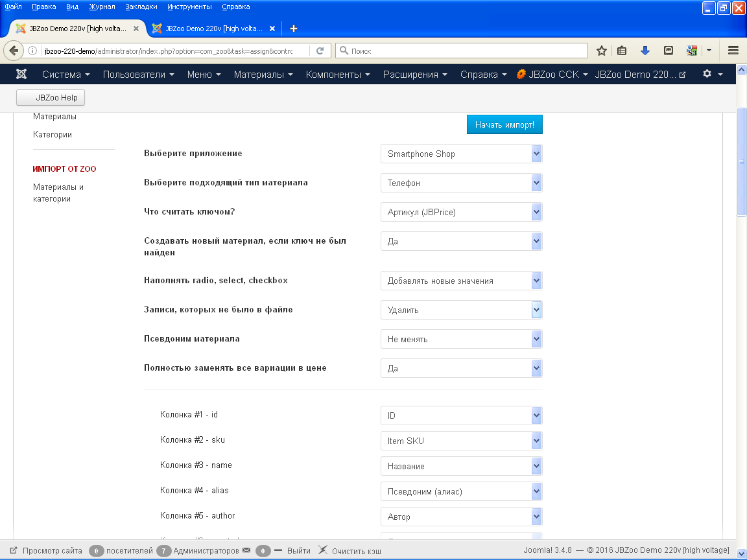Open the 'Что считать ключом?' dropdown
Viewport: 747px width, 560px height.
[461, 212]
